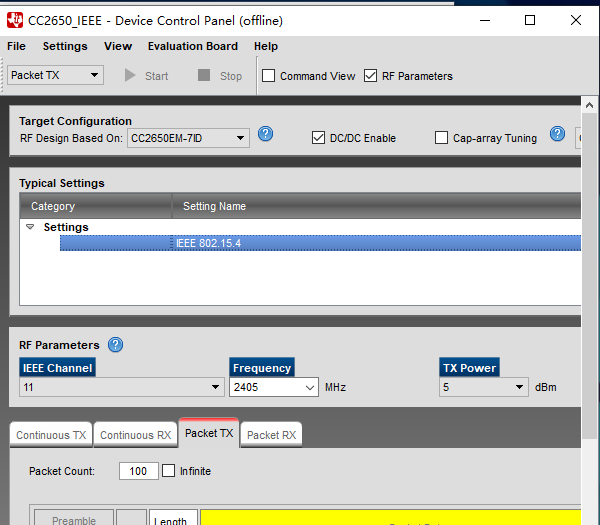This screenshot has height=525, width=600.
Task: Open help icon beside Cap-array Tuning
Action: [x=558, y=134]
